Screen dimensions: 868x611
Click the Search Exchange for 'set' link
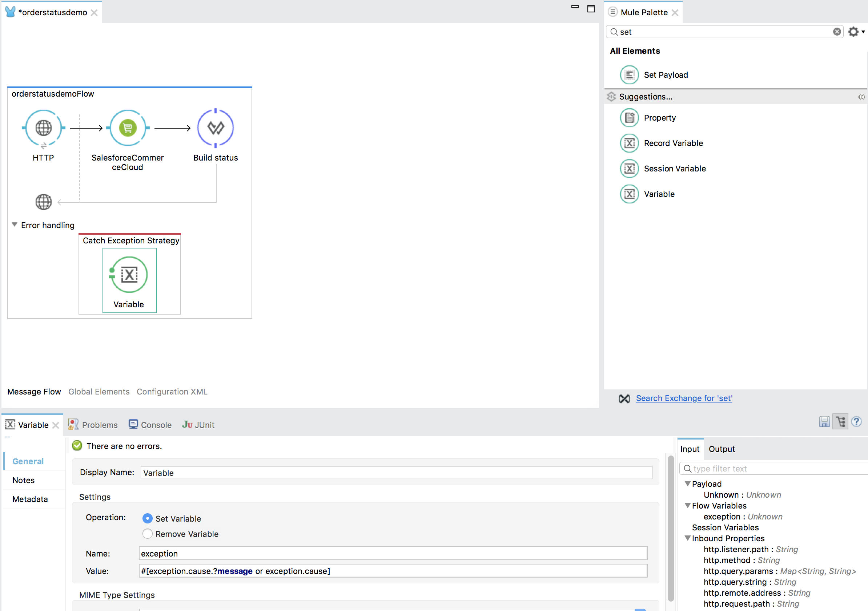tap(686, 397)
